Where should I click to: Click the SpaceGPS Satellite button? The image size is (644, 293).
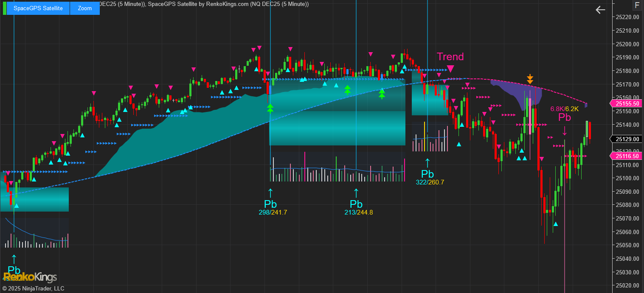click(38, 8)
